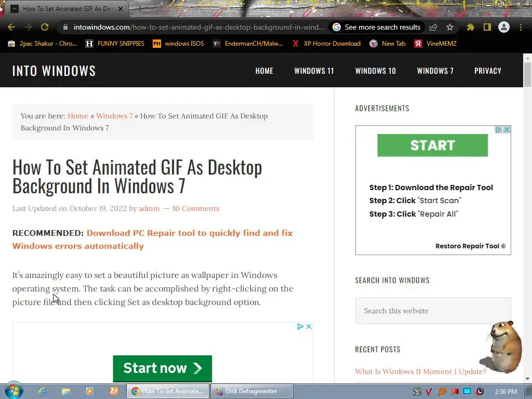Select WINDOWS 11 in the site navigation

[314, 71]
